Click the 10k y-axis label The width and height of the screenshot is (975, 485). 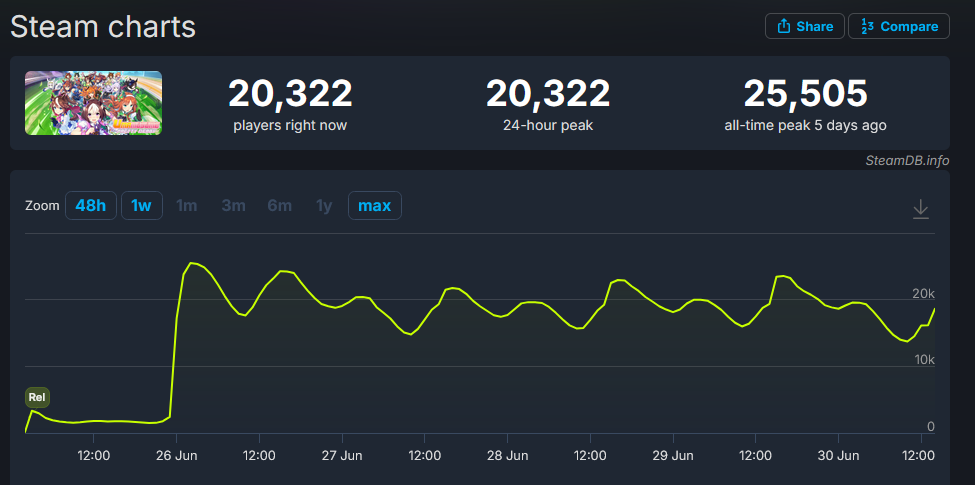pyautogui.click(x=923, y=360)
